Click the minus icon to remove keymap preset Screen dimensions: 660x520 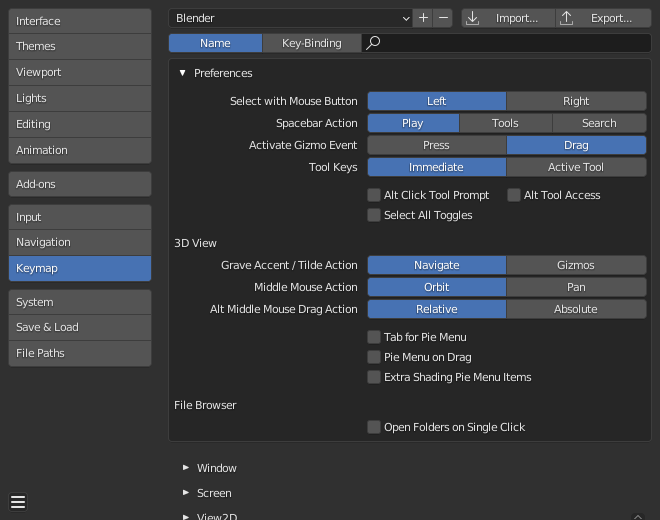pos(443,18)
